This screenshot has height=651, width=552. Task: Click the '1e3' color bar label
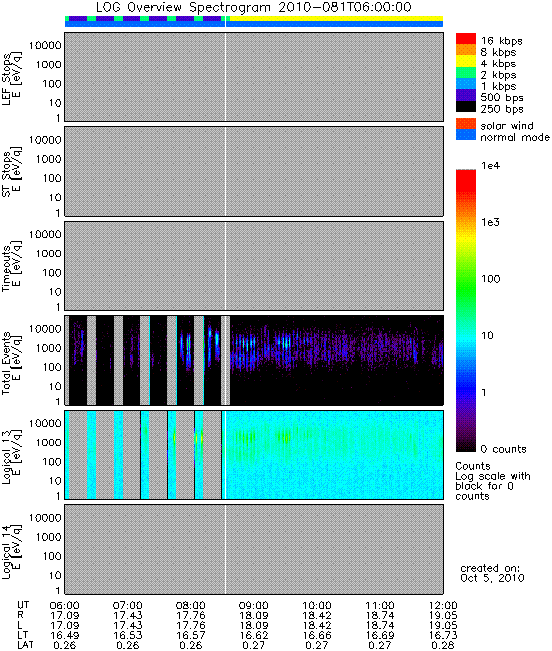click(491, 223)
